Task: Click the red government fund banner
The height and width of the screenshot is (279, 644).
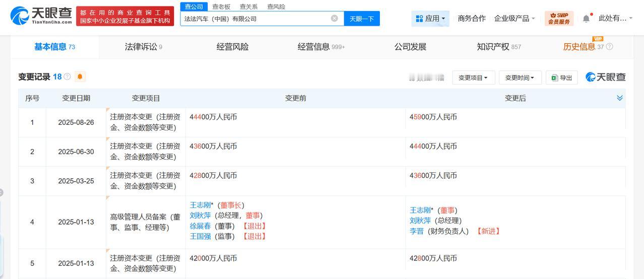Action: pos(125,16)
